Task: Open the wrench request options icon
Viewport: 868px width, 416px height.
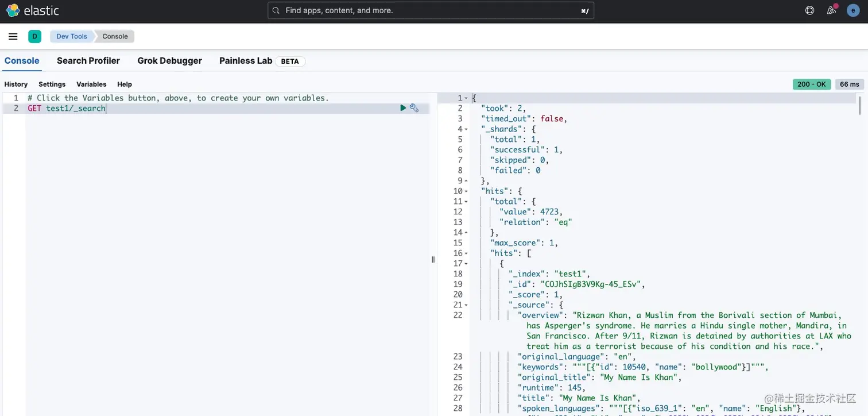Action: tap(414, 108)
